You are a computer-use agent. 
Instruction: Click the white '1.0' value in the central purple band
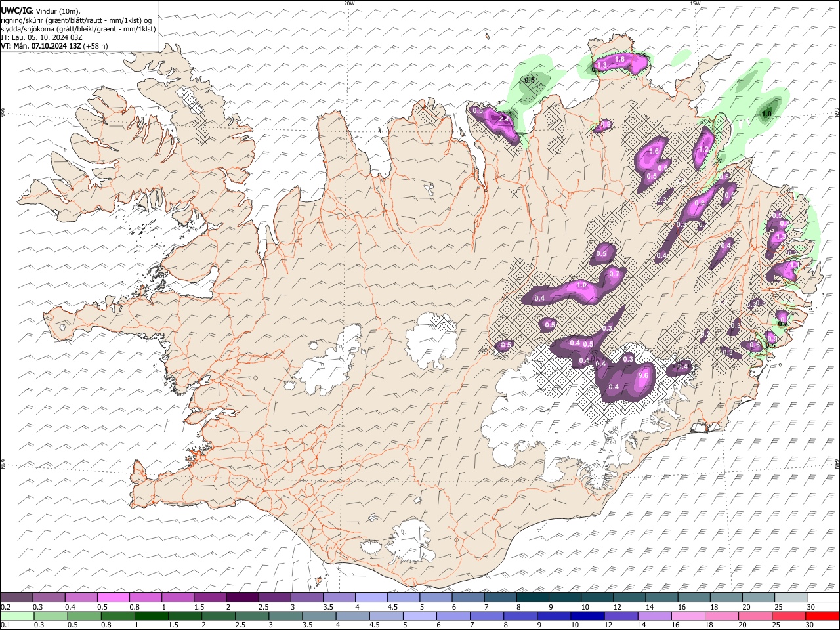tap(581, 285)
